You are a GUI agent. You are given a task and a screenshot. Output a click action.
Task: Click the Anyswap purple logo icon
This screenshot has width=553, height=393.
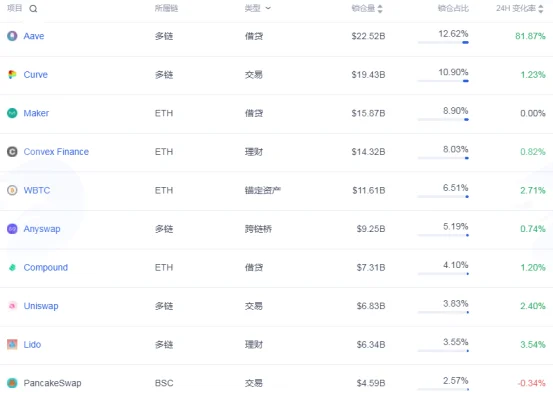[x=12, y=229]
